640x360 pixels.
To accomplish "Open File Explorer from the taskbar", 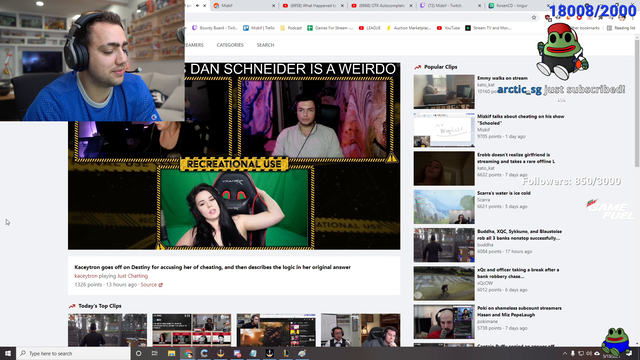I will click(171, 353).
